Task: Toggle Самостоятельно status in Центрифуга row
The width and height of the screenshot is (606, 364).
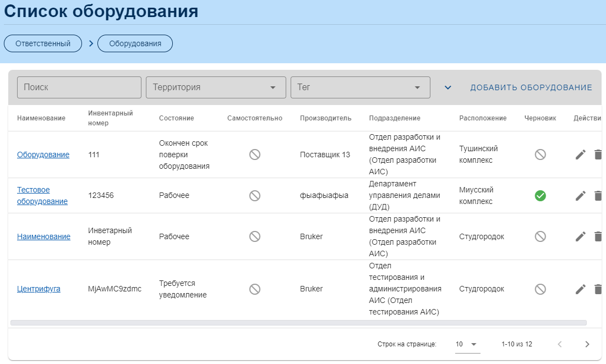Action: (x=254, y=289)
